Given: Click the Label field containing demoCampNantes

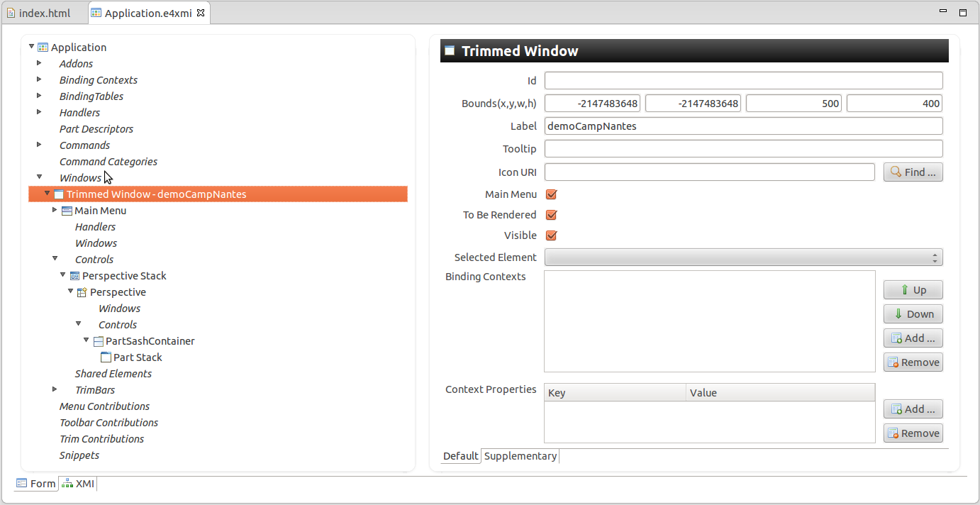Looking at the screenshot, I should point(743,126).
